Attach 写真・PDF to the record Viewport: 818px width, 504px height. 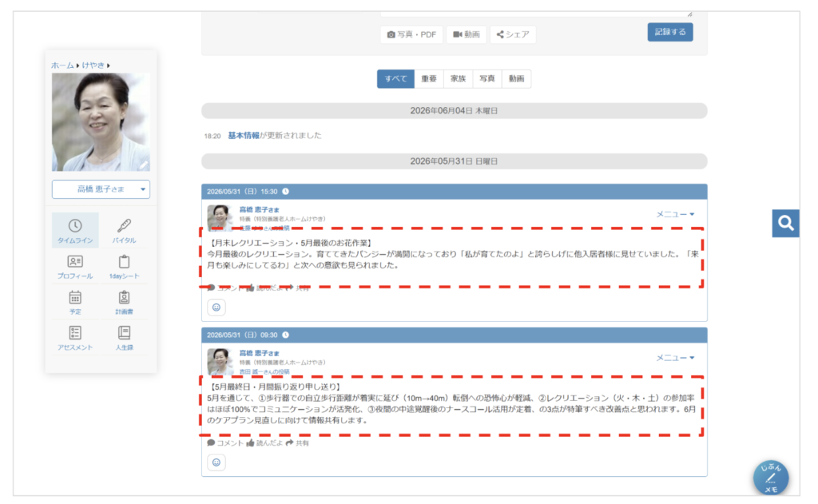[411, 34]
